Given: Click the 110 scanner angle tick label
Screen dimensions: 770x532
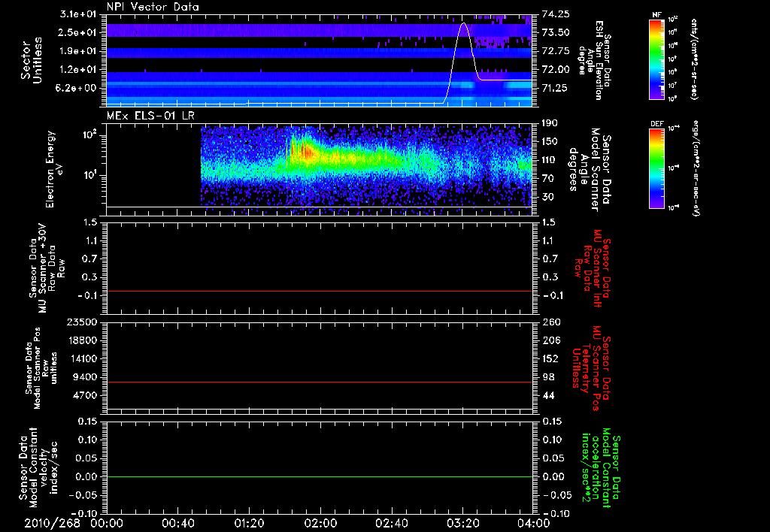Looking at the screenshot, I should point(551,160).
